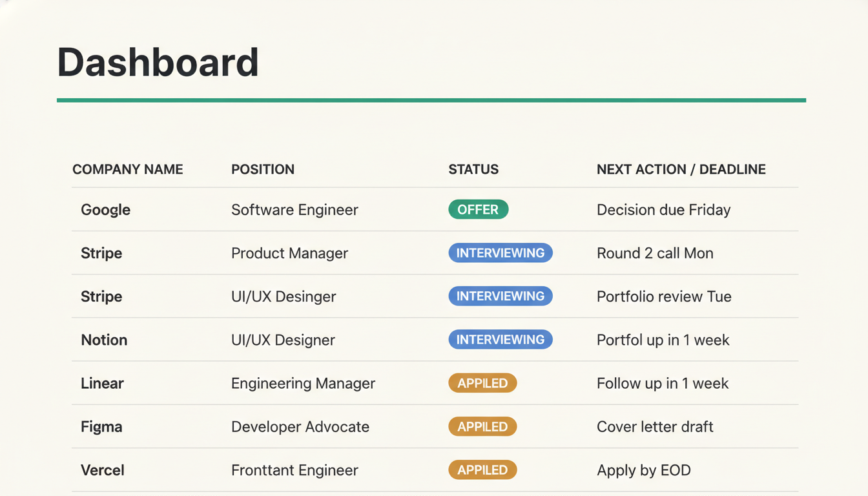Screen dimensions: 868x496
Task: Click the Apply by EOD deadline for Vercel
Action: click(643, 470)
